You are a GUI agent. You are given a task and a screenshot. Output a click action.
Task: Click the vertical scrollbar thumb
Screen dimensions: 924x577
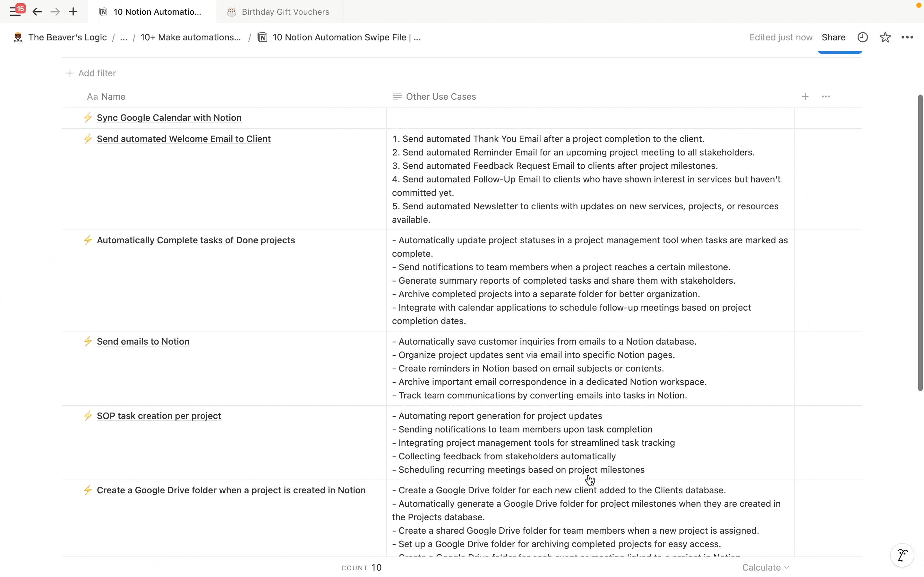pos(920,243)
